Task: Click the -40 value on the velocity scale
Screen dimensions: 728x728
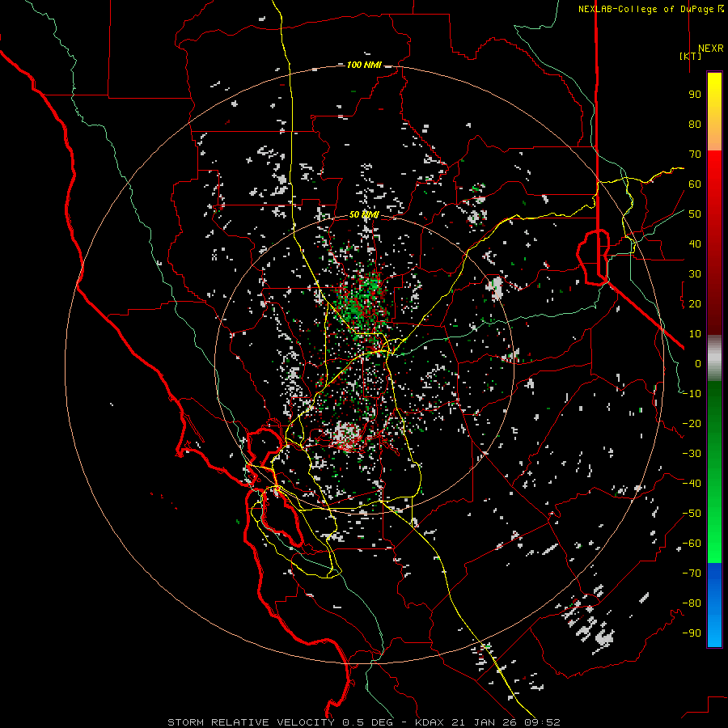Action: (692, 484)
